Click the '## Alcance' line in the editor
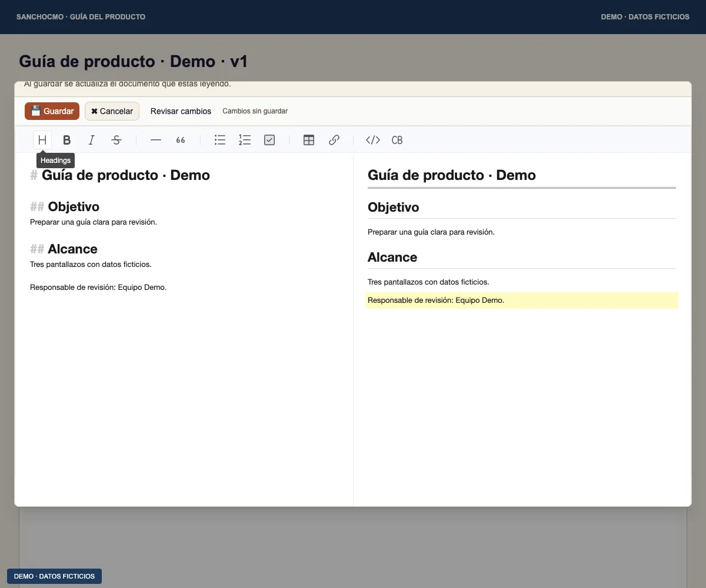 (64, 249)
